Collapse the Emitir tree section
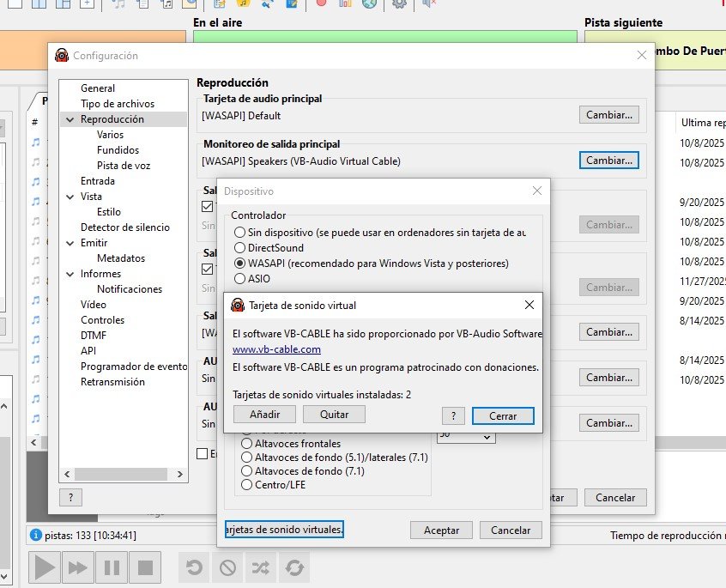The image size is (726, 588). click(x=70, y=243)
